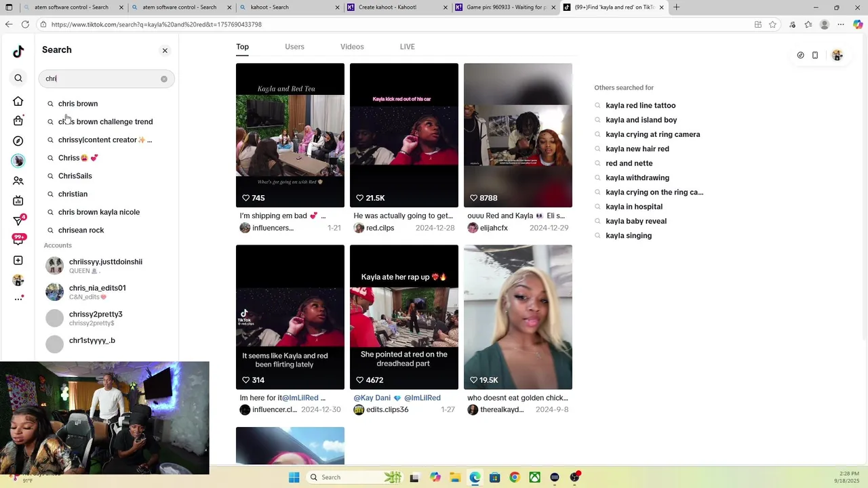Add this page to favorites star
The width and height of the screenshot is (868, 488).
(772, 24)
